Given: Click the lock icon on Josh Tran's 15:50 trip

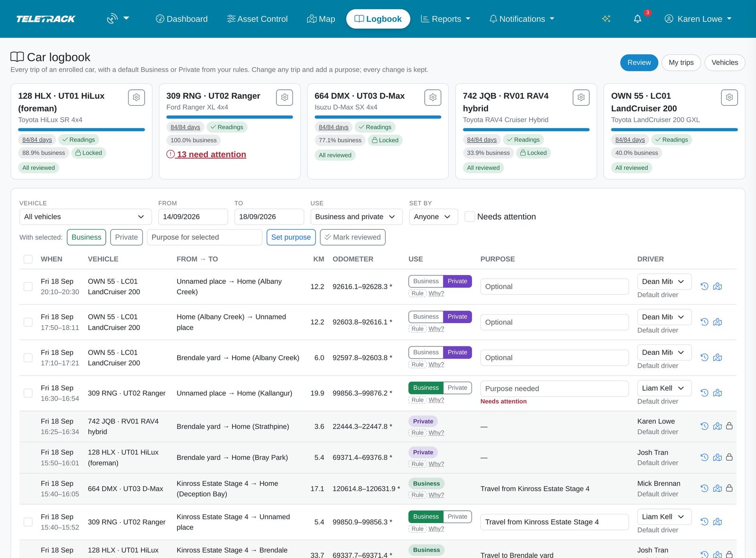Looking at the screenshot, I should 729,457.
